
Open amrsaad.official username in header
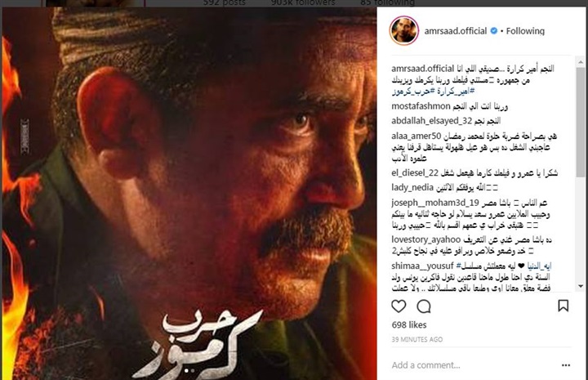click(456, 31)
